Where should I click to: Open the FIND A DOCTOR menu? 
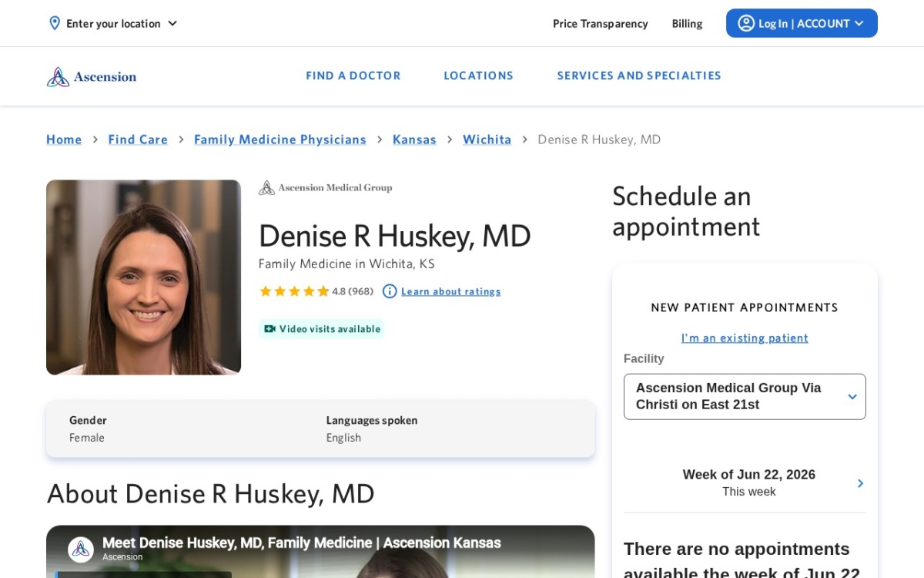click(353, 76)
